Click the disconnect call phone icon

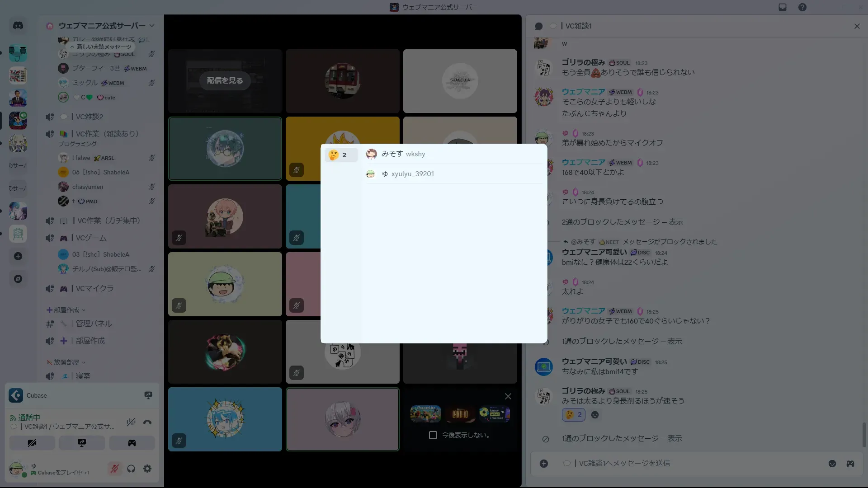[147, 422]
